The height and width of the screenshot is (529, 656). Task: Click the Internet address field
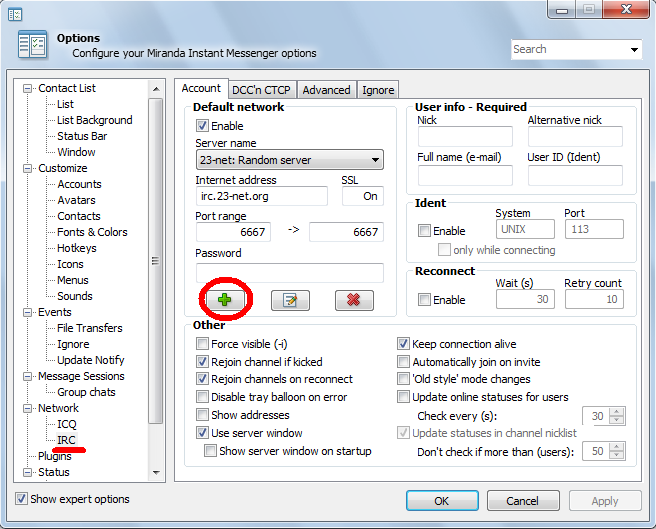point(262,196)
